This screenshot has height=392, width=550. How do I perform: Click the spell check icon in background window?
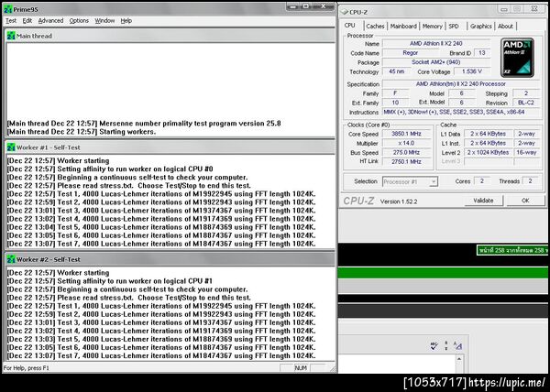coord(434,346)
